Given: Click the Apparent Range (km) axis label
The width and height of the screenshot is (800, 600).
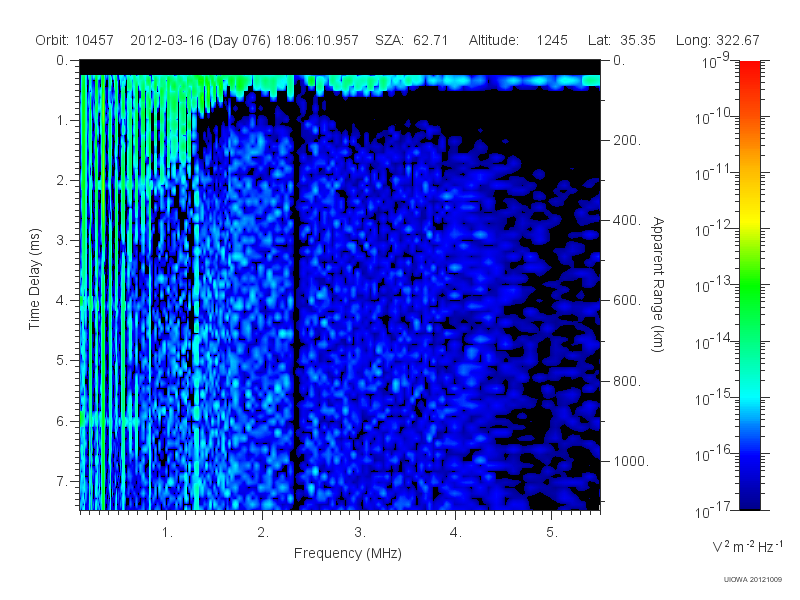Looking at the screenshot, I should coord(658,284).
